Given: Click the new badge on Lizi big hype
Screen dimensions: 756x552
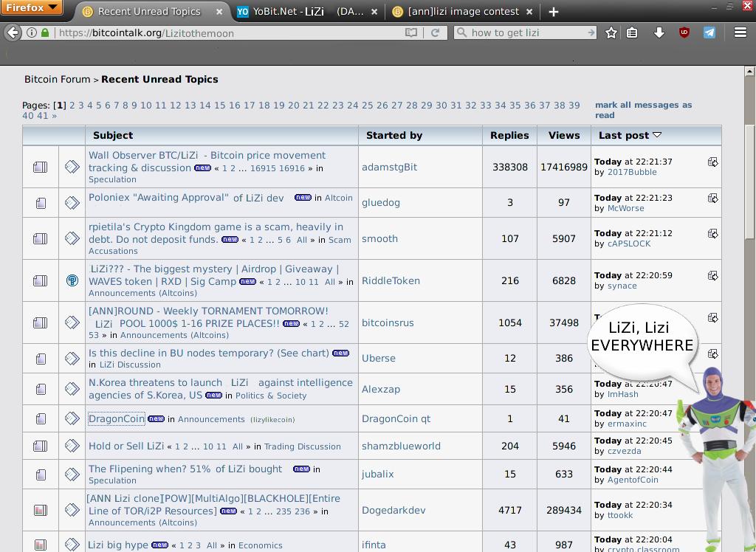Looking at the screenshot, I should click(x=159, y=545).
